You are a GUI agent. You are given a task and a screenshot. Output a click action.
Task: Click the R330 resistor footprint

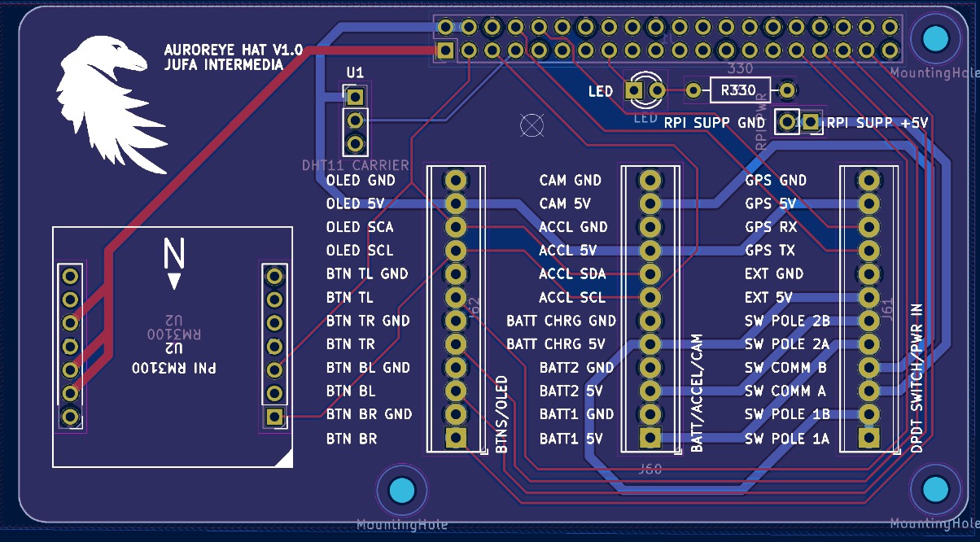pyautogui.click(x=740, y=90)
